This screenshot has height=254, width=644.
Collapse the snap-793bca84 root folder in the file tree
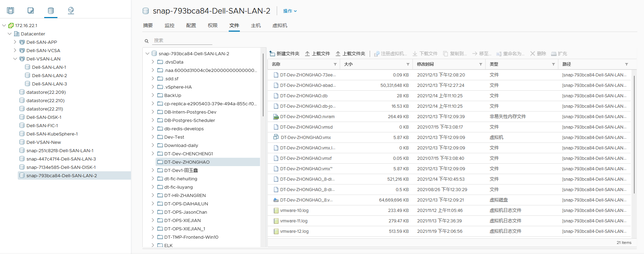click(x=147, y=54)
